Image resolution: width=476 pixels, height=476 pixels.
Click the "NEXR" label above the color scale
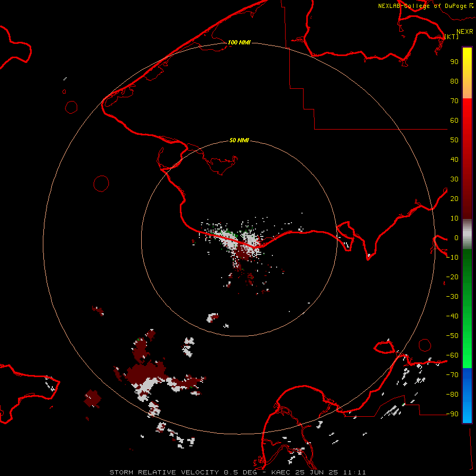[465, 32]
